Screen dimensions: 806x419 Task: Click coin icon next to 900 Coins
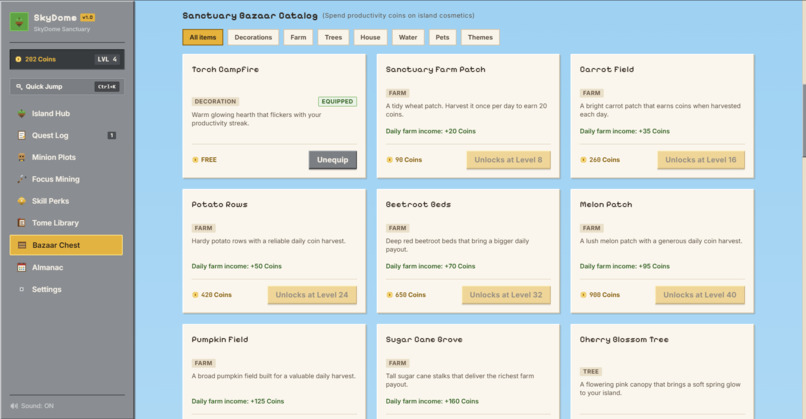[x=583, y=295]
